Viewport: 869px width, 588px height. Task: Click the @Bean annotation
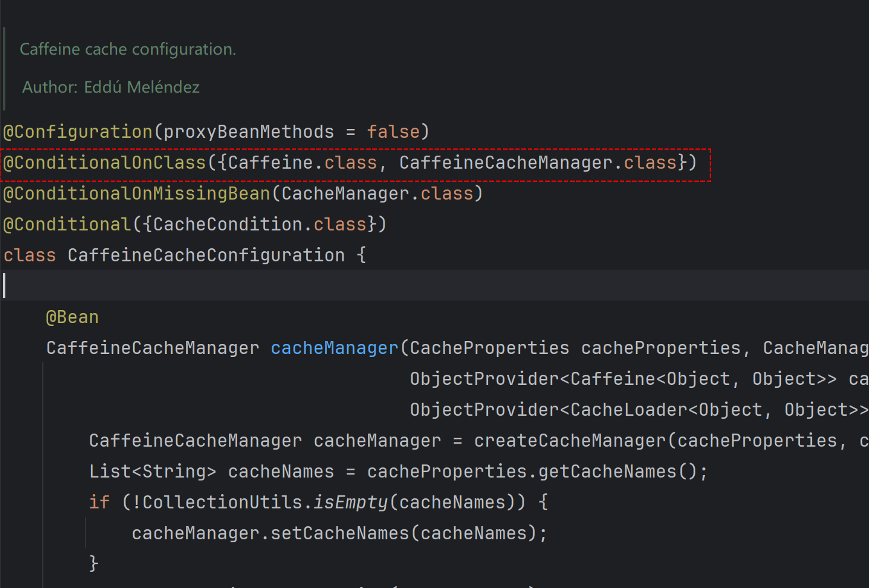pos(73,317)
